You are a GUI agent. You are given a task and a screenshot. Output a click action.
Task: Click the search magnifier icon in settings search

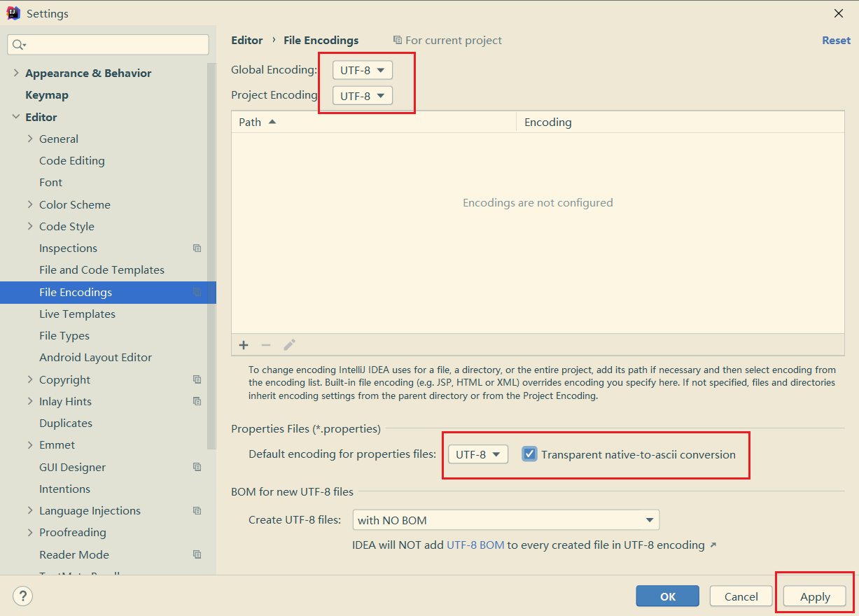[19, 45]
